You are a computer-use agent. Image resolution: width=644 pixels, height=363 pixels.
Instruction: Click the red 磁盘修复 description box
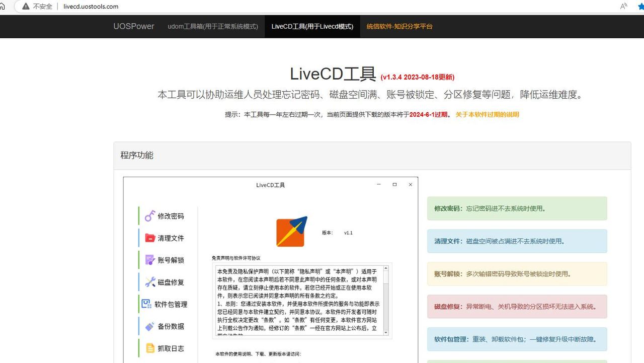pos(517,307)
